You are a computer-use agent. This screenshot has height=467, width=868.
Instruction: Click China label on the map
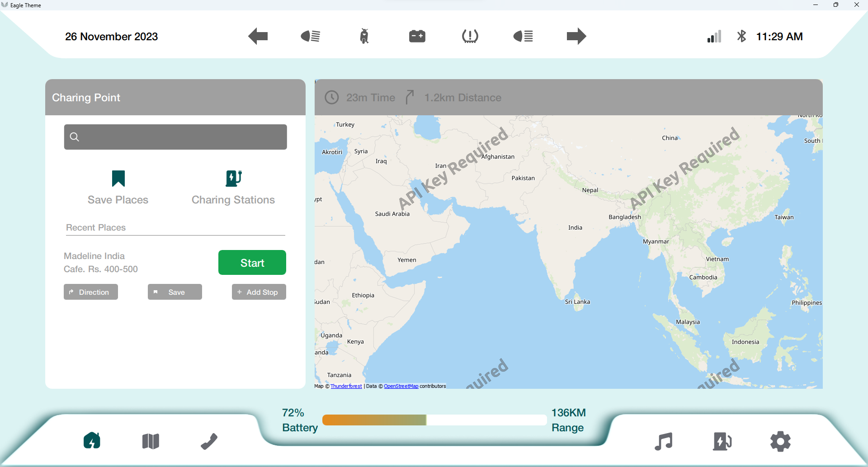coord(670,138)
